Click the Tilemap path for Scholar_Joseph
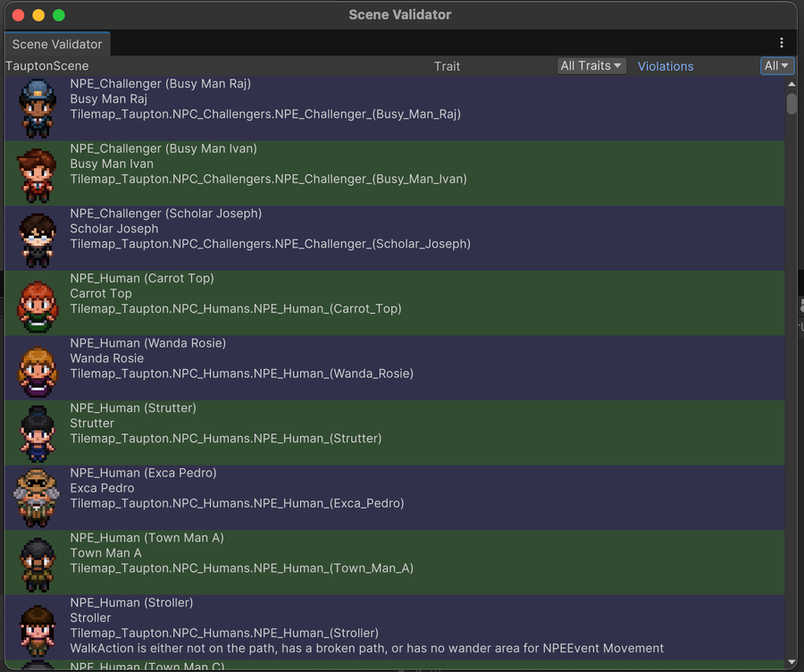 click(270, 244)
